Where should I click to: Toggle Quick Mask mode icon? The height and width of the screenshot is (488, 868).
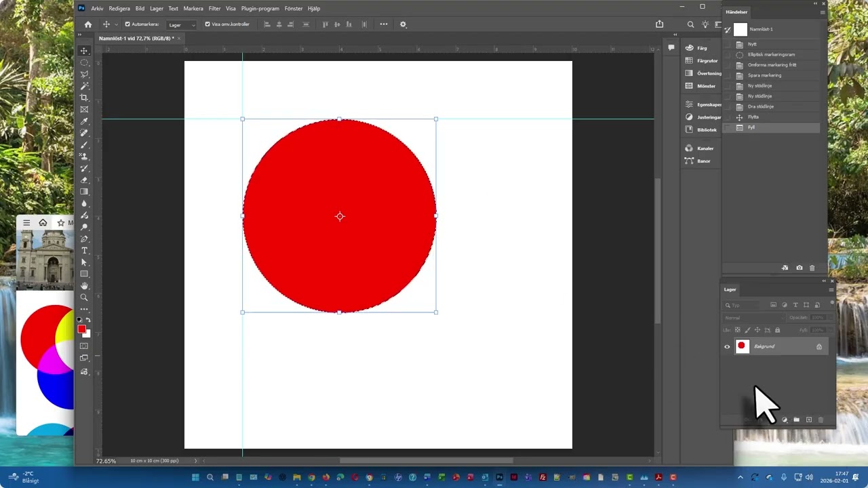pyautogui.click(x=84, y=346)
